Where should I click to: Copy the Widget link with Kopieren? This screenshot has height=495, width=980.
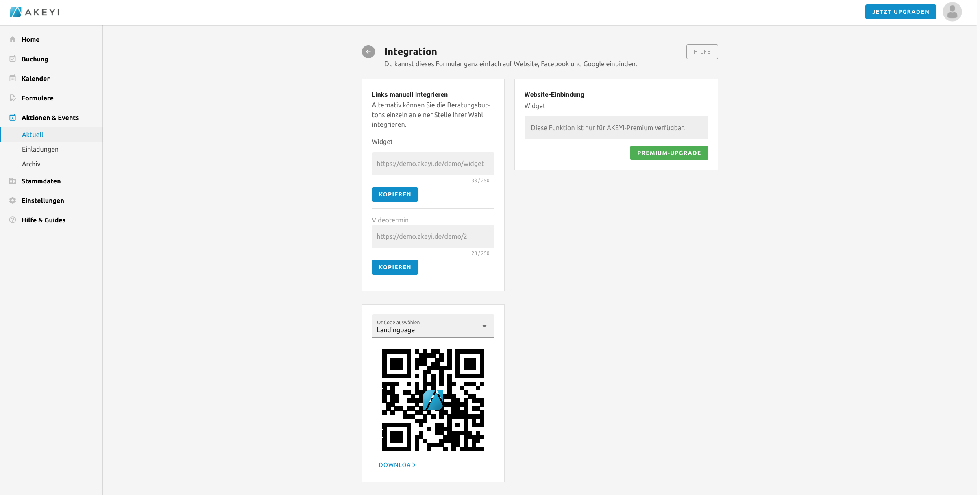(x=394, y=194)
